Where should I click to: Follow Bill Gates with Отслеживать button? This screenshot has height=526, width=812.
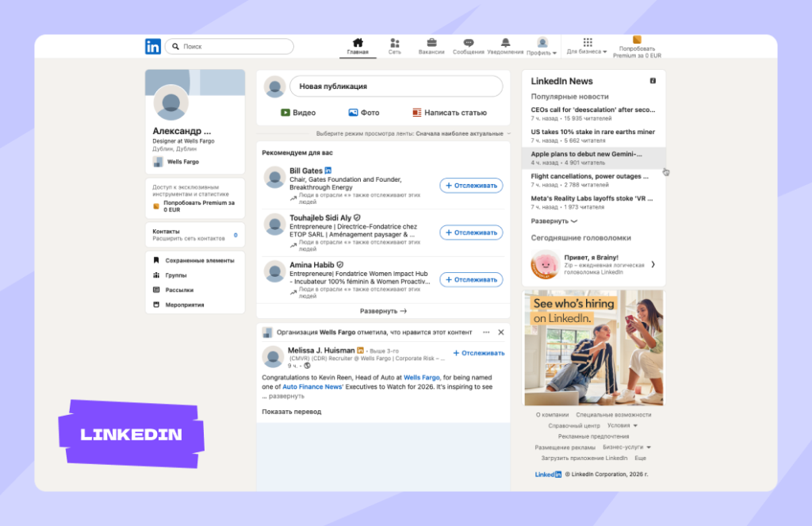pyautogui.click(x=471, y=186)
